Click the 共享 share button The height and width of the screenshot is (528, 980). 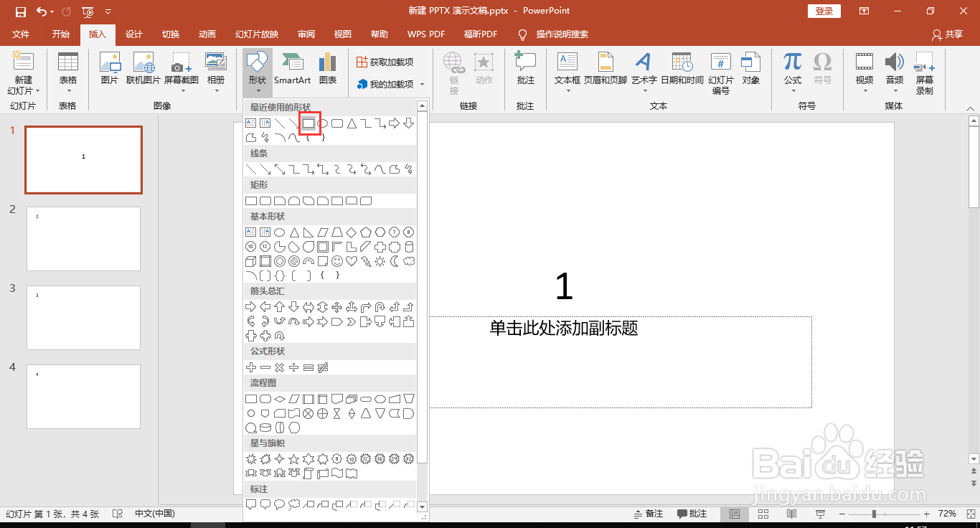(948, 34)
